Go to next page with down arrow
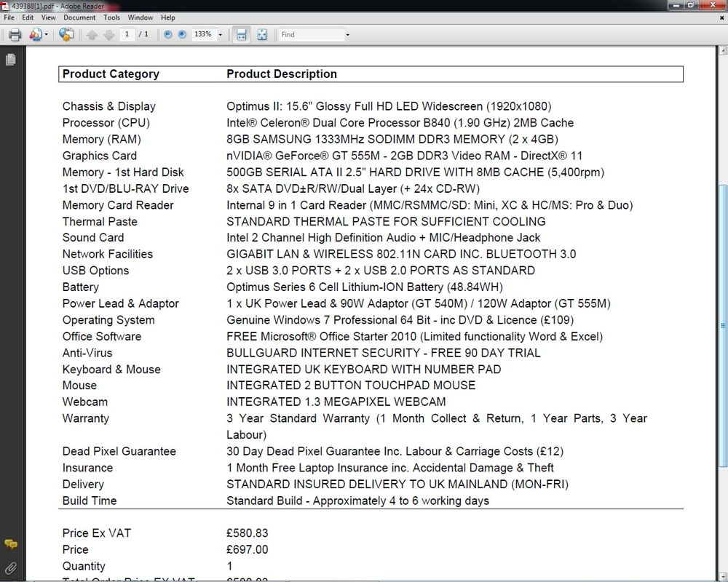This screenshot has height=582, width=728. click(x=108, y=35)
